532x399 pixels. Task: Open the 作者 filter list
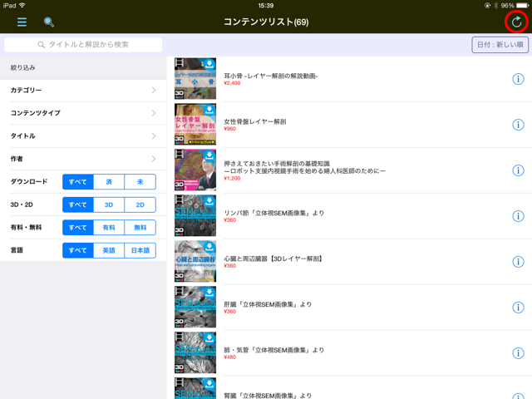point(83,159)
